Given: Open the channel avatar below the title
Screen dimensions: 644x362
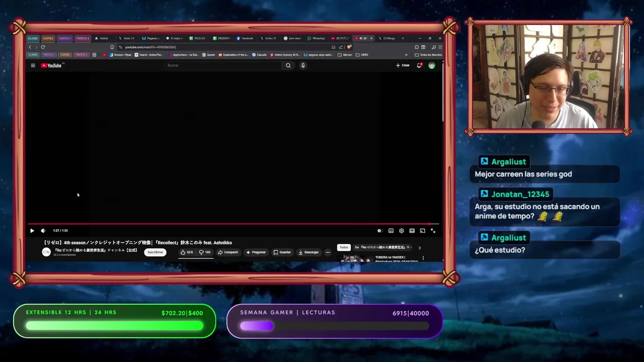Looking at the screenshot, I should (x=46, y=252).
